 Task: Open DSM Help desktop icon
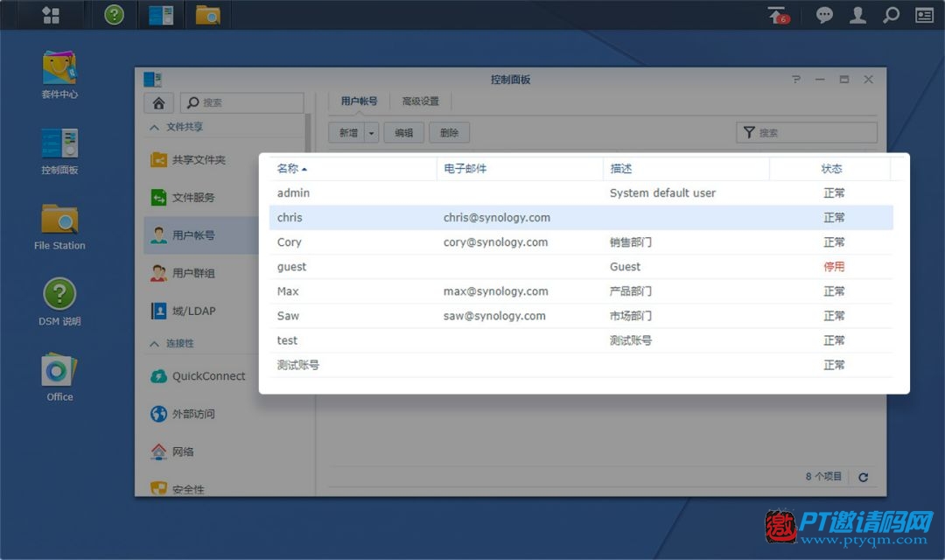(x=59, y=302)
